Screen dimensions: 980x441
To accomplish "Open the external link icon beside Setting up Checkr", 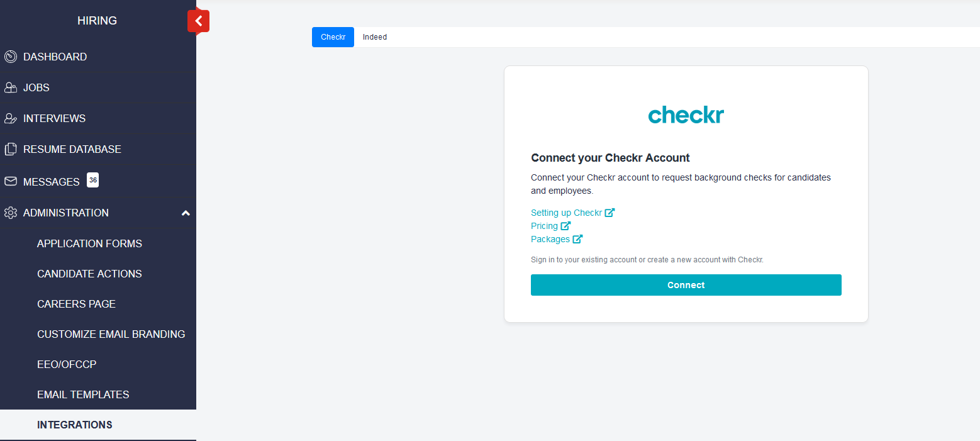I will pos(610,213).
